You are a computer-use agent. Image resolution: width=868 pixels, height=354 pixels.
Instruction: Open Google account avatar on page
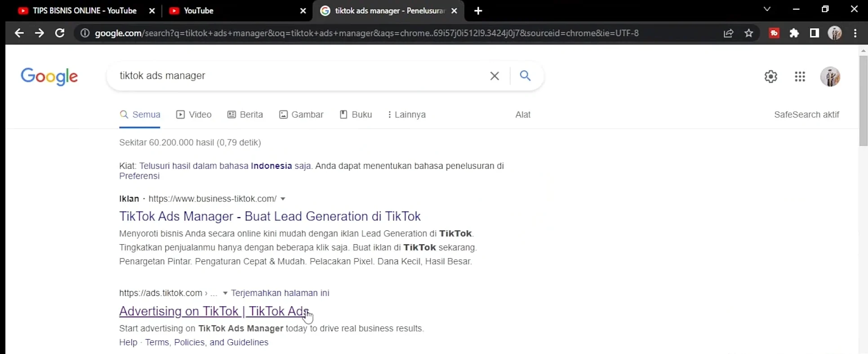(830, 76)
